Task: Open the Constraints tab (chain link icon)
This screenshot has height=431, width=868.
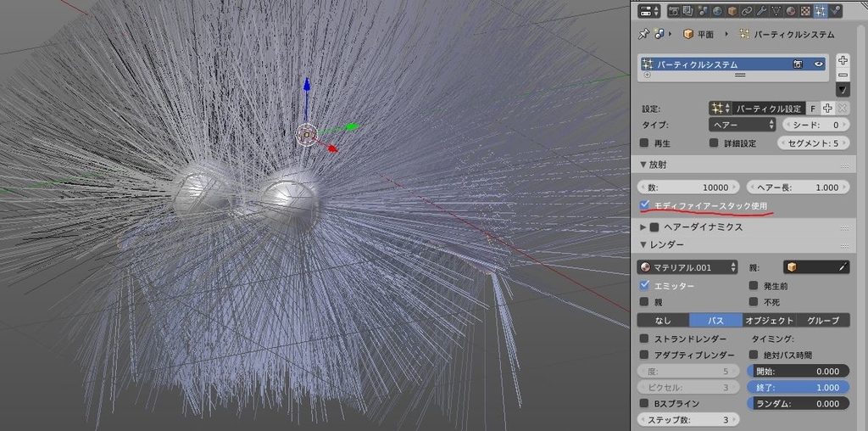Action: pyautogui.click(x=747, y=11)
